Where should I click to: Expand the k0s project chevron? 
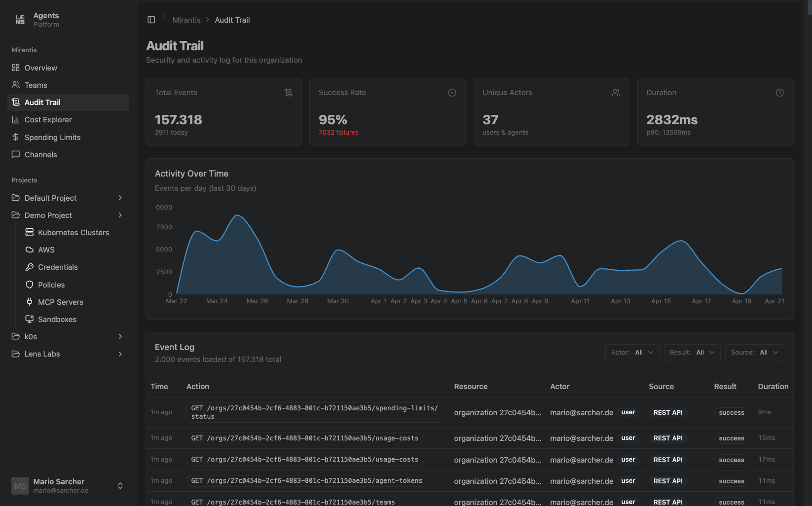tap(120, 336)
